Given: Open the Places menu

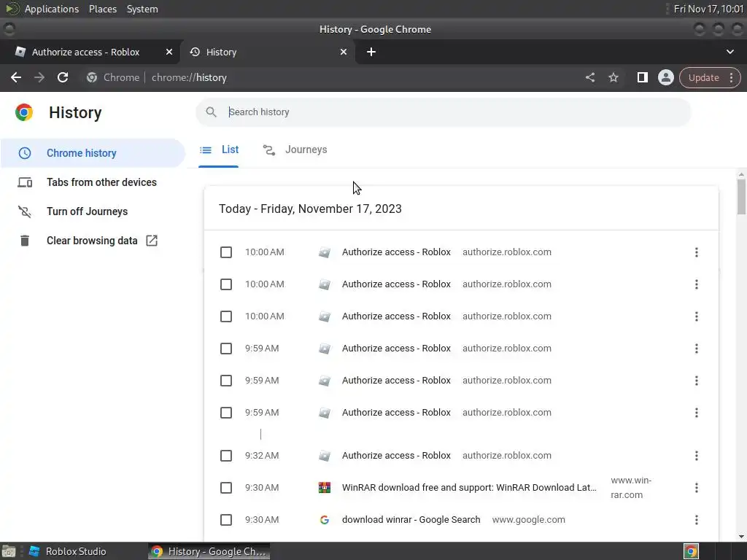Looking at the screenshot, I should point(102,9).
